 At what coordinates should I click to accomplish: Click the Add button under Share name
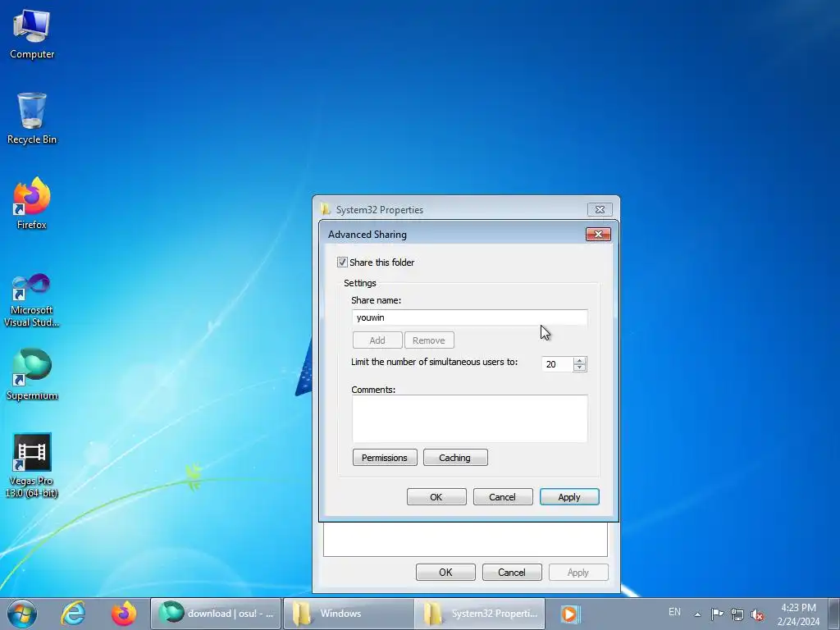pyautogui.click(x=377, y=340)
